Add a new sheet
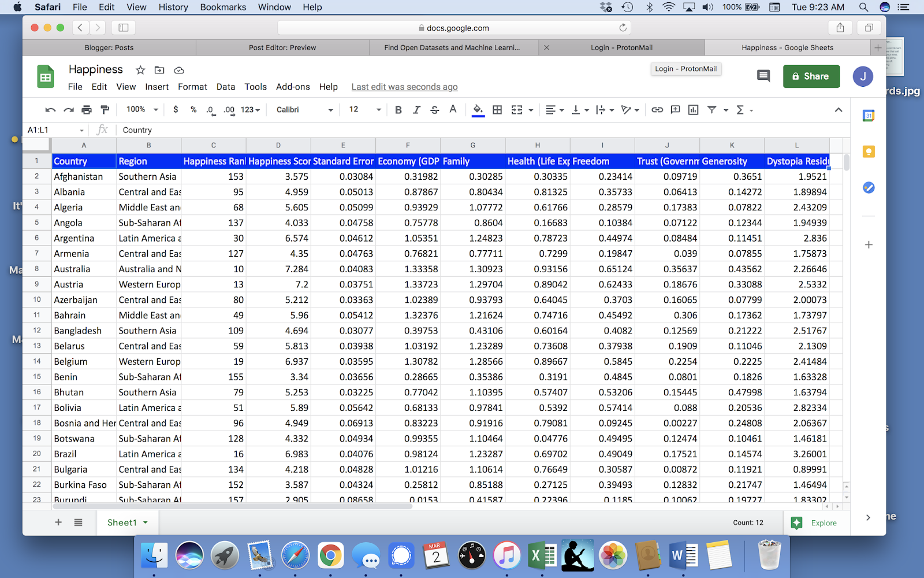Image resolution: width=924 pixels, height=578 pixels. pos(58,523)
